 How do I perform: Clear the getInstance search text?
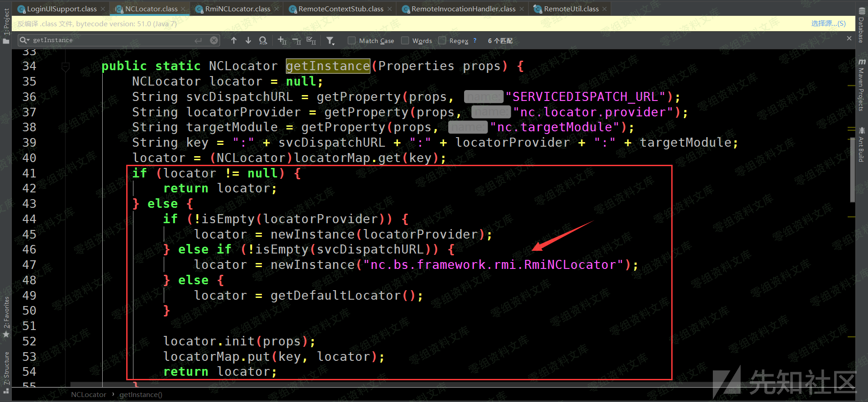pos(214,40)
